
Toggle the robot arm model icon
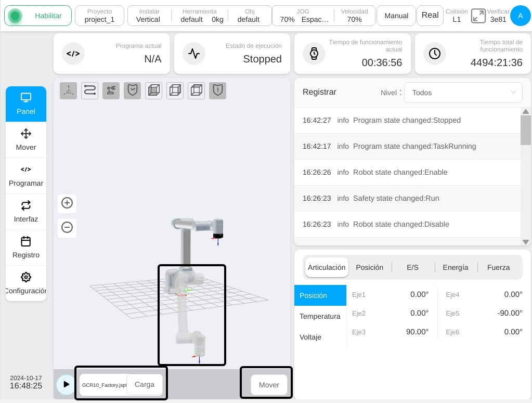tap(111, 90)
